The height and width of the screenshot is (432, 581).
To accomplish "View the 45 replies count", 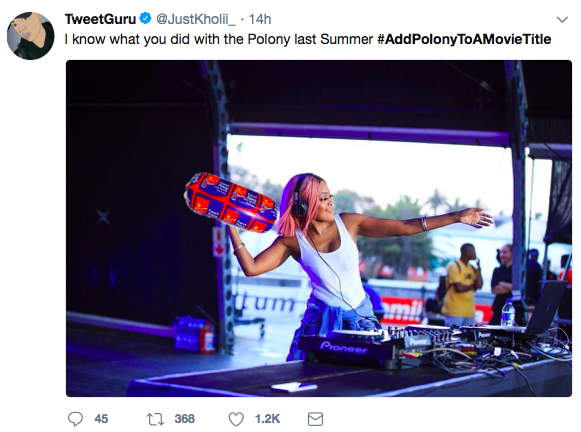I will click(x=101, y=419).
